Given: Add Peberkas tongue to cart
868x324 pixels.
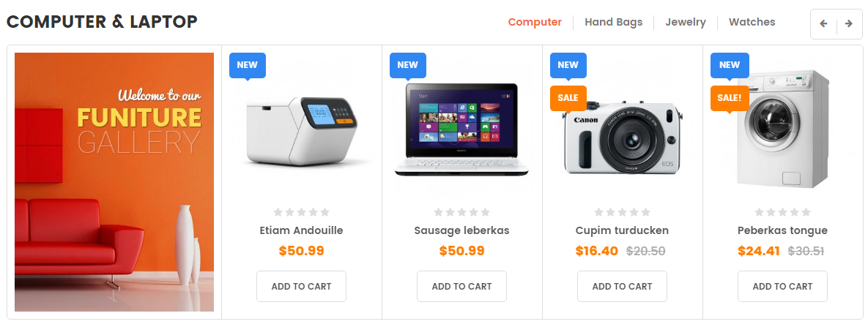Looking at the screenshot, I should (783, 287).
